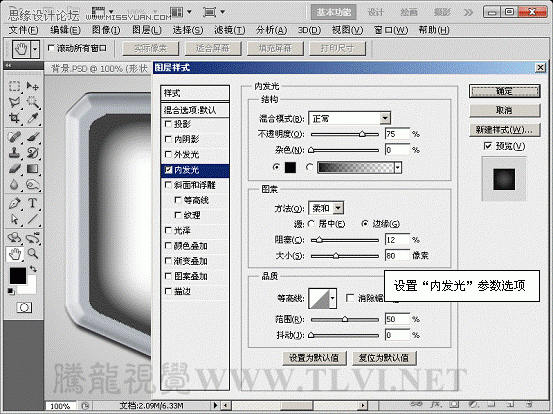Viewport: 553px width, 414px height.
Task: Select the Dodge tool
Action: coord(32,184)
